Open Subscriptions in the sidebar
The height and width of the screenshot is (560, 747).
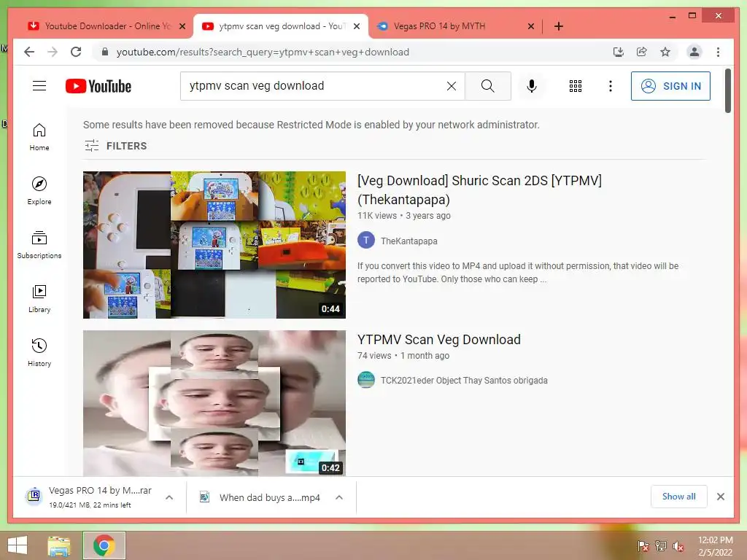(39, 245)
